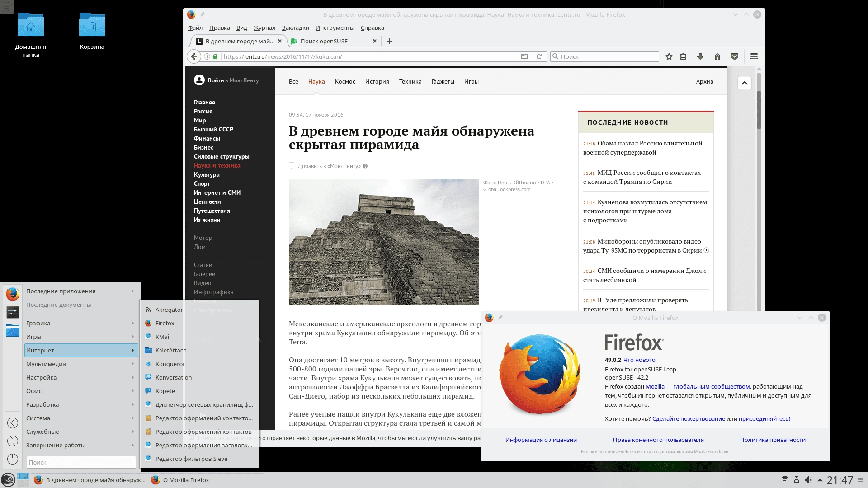Open Финансы in Lenta sidebar
Screen dimensions: 868x488
pyautogui.click(x=207, y=139)
